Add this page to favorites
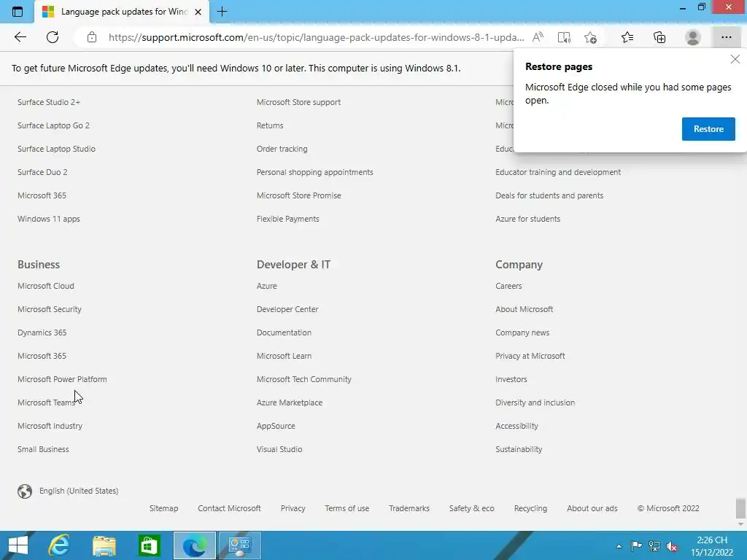 tap(591, 37)
